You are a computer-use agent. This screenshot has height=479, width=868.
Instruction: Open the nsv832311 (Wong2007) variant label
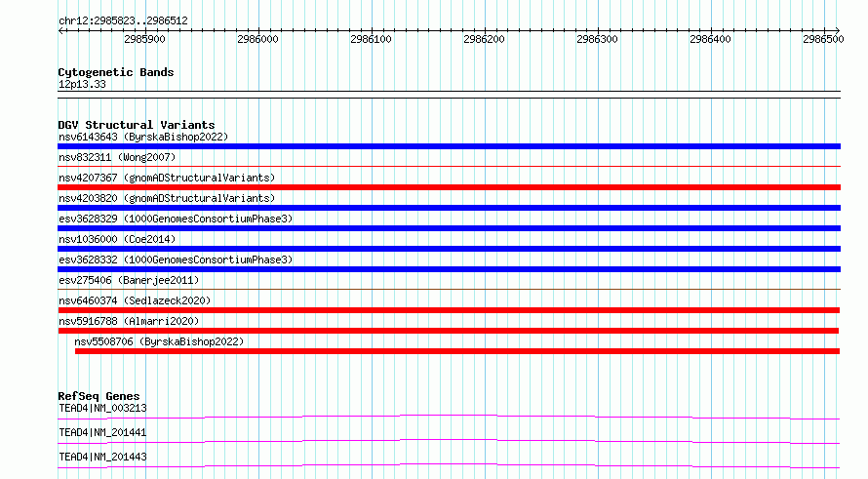(x=117, y=157)
